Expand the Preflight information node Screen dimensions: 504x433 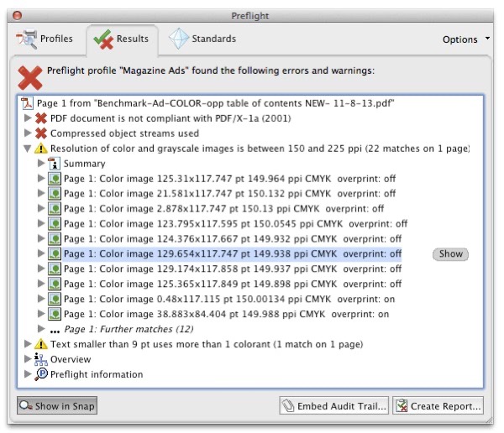coord(28,374)
